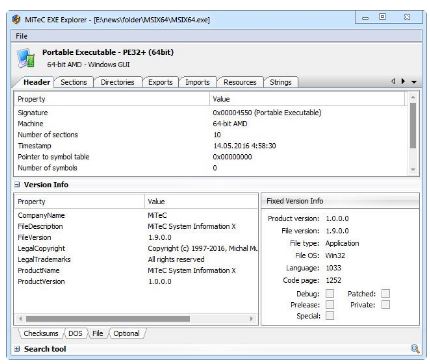This screenshot has width=430, height=364.
Task: Select the CompanyName row
Action: pyautogui.click(x=136, y=215)
